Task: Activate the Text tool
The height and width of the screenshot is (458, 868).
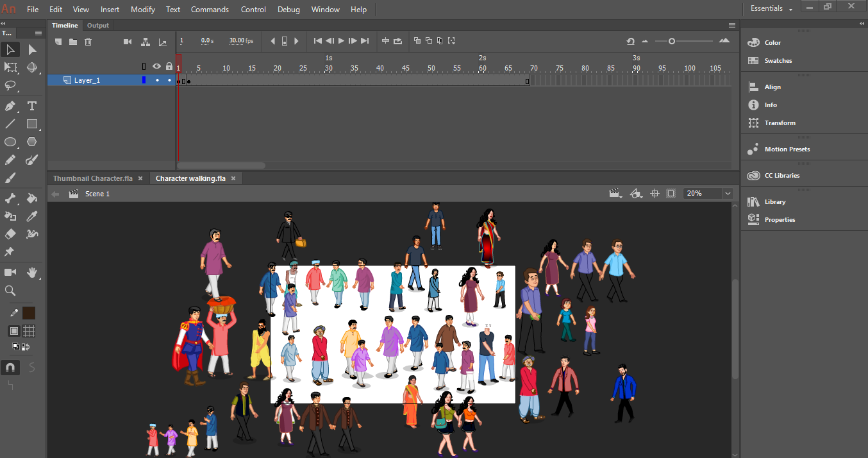Action: (x=32, y=106)
